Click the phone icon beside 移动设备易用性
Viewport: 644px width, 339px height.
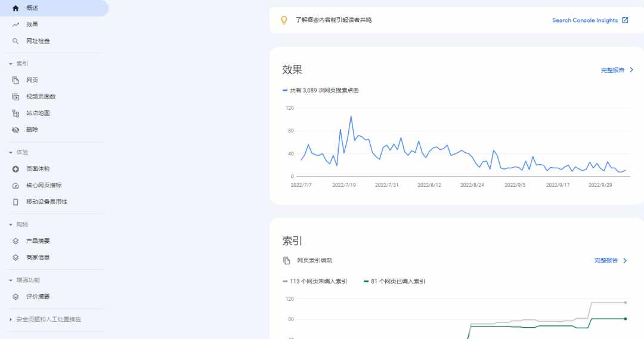tap(16, 202)
